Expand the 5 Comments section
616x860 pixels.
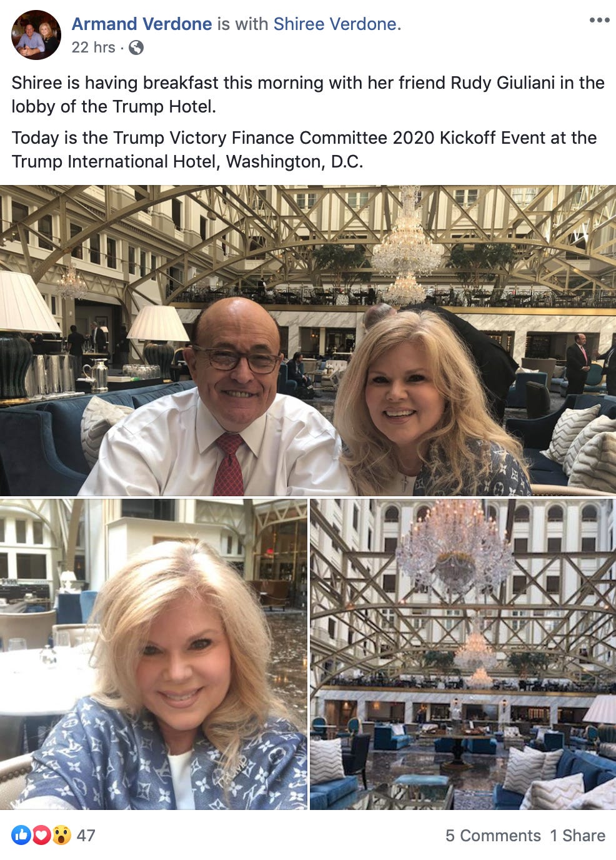click(493, 836)
